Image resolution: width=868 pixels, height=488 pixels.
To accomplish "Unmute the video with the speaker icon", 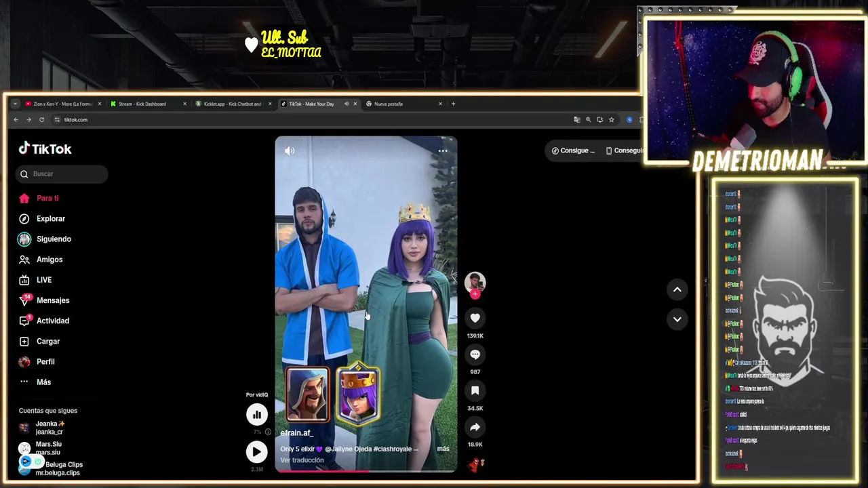I will pyautogui.click(x=290, y=150).
